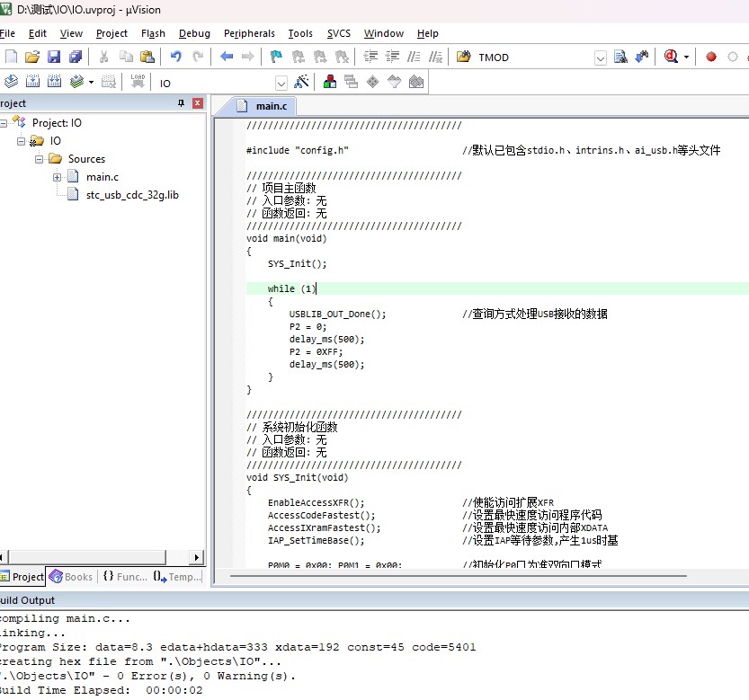
Task: Open the TMOD find text dropdown
Action: pyautogui.click(x=601, y=58)
